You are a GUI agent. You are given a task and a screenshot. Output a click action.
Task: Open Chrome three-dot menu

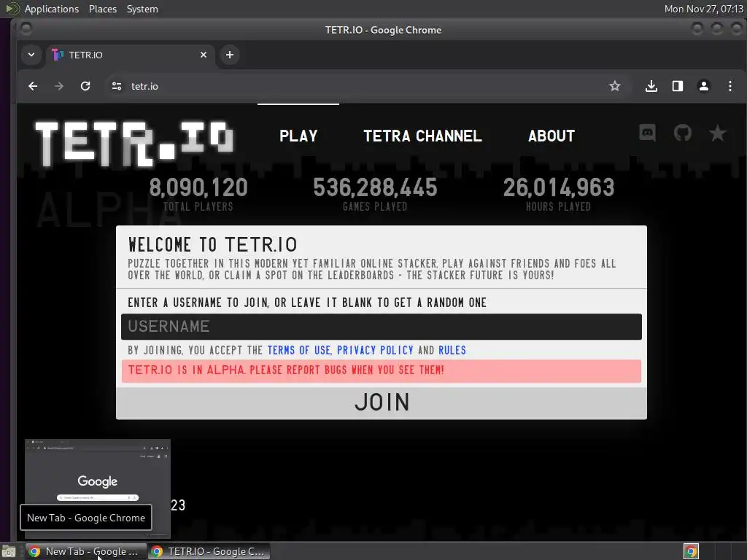tap(729, 86)
